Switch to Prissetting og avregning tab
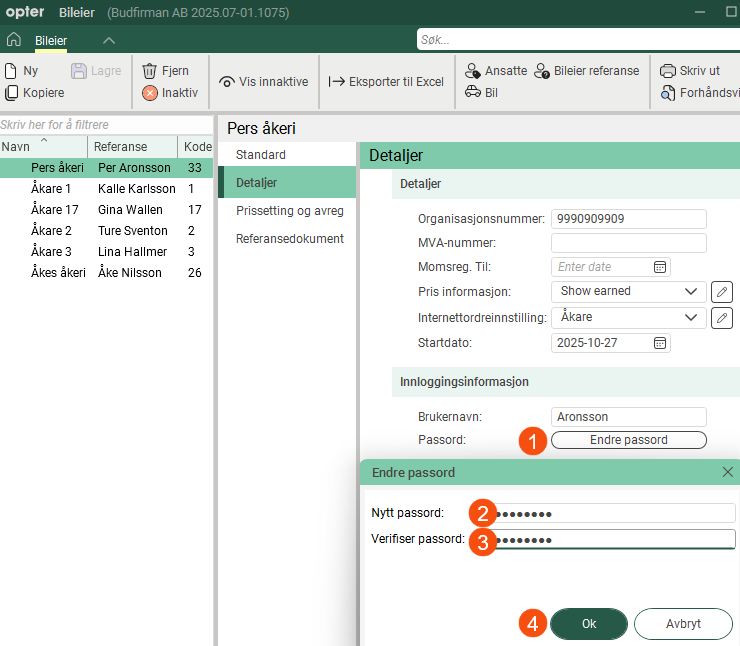Image resolution: width=740 pixels, height=646 pixels. pyautogui.click(x=289, y=211)
